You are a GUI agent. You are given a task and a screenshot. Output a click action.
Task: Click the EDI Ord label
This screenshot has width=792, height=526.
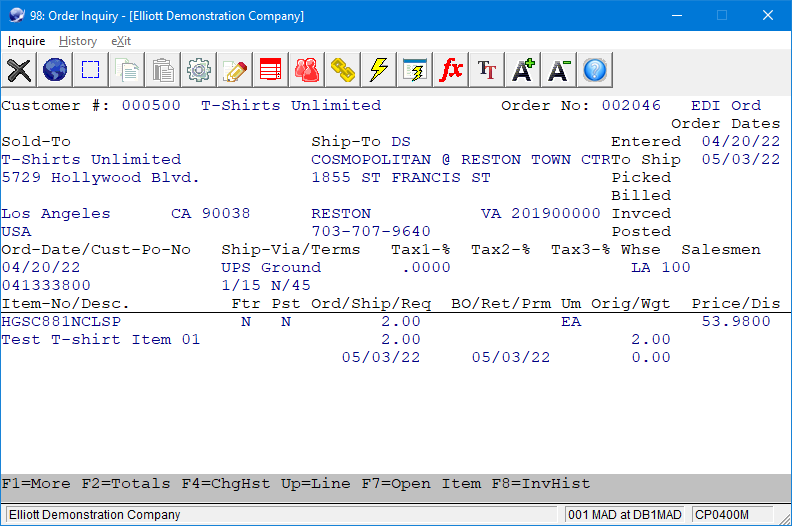[726, 105]
